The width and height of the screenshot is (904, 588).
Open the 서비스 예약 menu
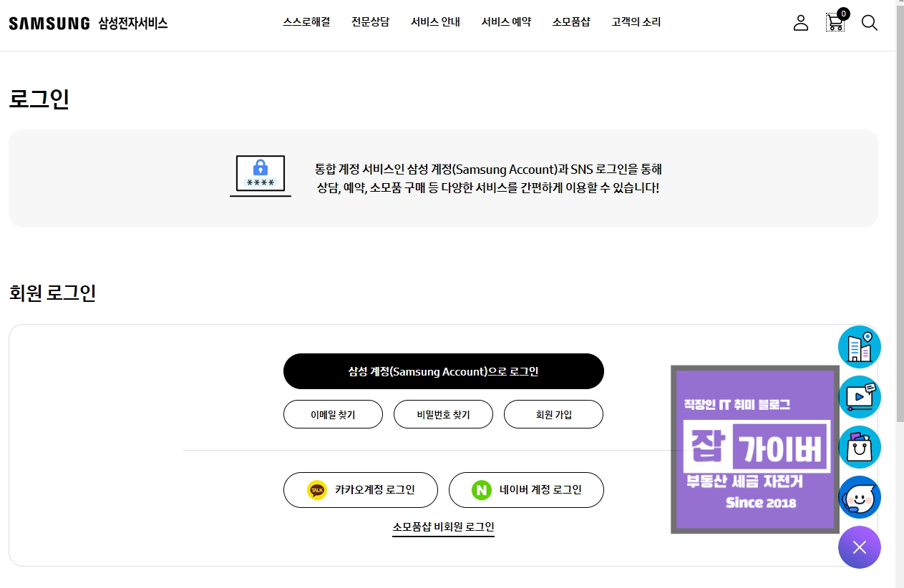(x=506, y=22)
